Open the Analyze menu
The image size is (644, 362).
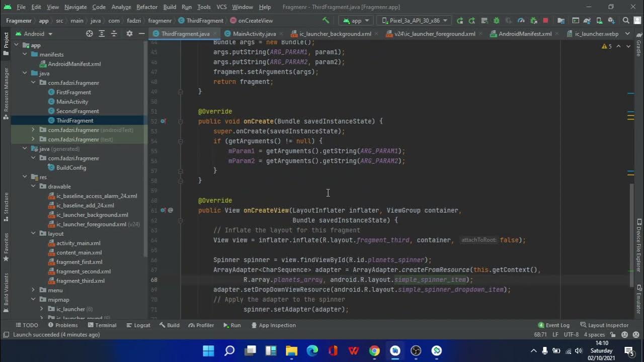(121, 7)
